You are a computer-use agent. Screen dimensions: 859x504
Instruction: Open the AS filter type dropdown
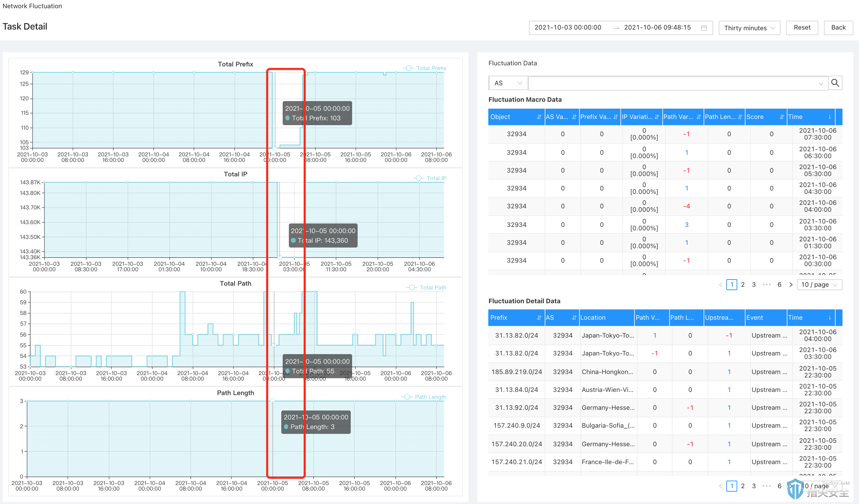coord(508,83)
